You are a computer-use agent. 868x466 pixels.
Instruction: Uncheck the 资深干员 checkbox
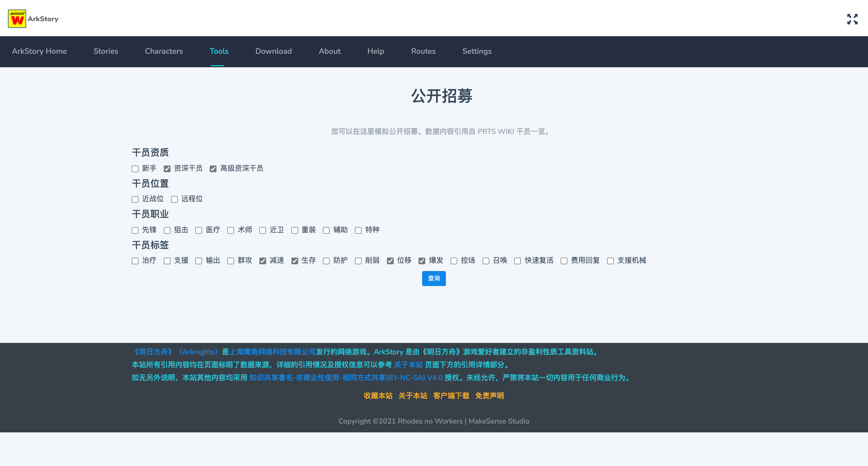167,169
